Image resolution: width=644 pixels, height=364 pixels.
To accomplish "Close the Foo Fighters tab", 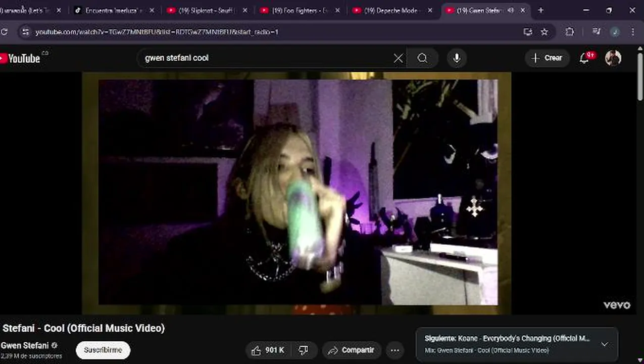I will tap(337, 10).
